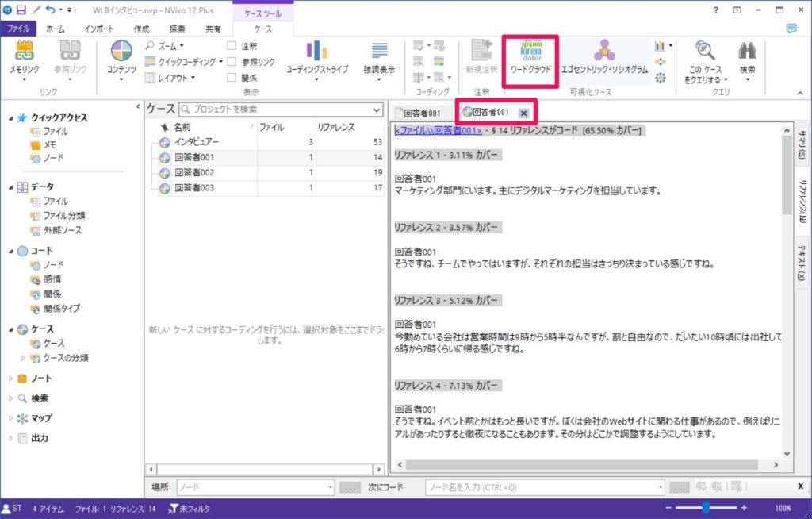Switch to the ホーム ribbon tab
812x519 pixels.
(56, 29)
